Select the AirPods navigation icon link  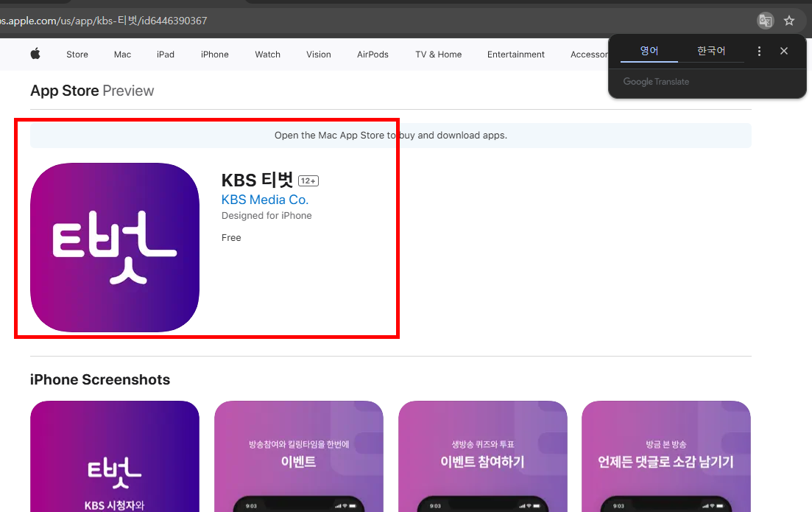click(x=373, y=54)
